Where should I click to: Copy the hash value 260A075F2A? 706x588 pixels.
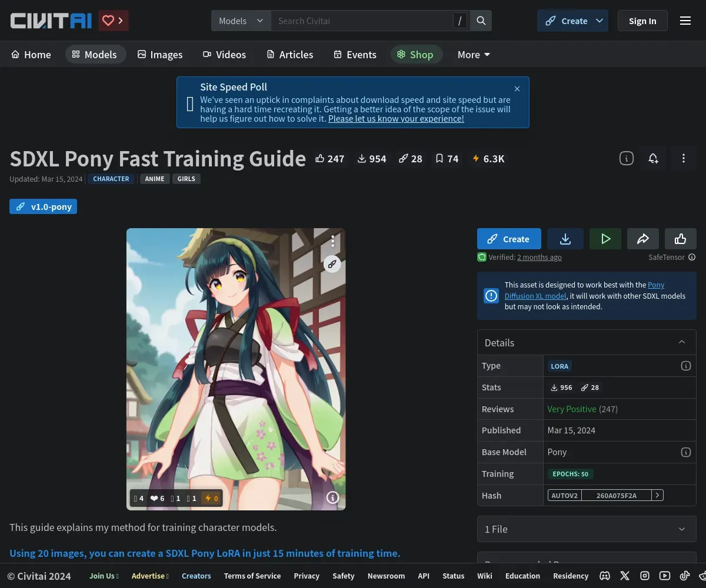(617, 495)
